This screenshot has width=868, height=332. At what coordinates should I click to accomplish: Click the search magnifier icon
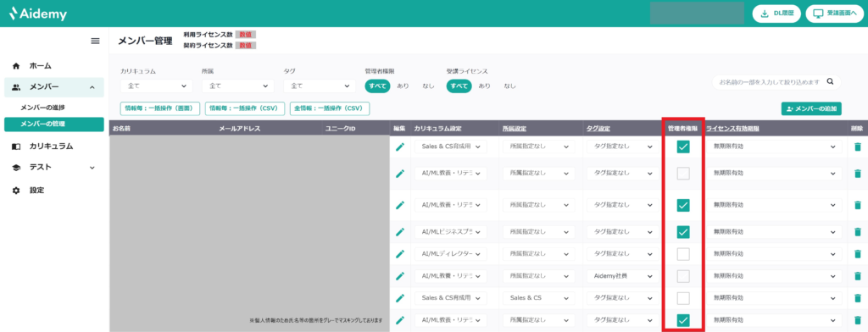pyautogui.click(x=830, y=82)
